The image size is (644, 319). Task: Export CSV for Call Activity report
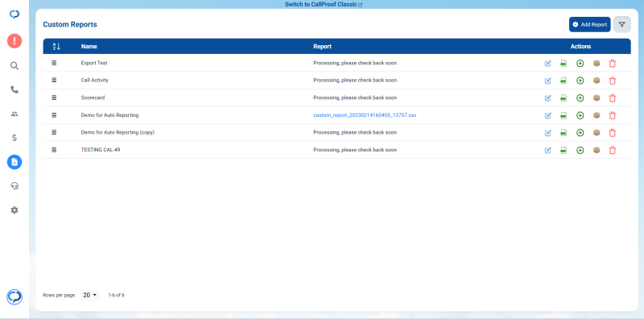click(563, 81)
